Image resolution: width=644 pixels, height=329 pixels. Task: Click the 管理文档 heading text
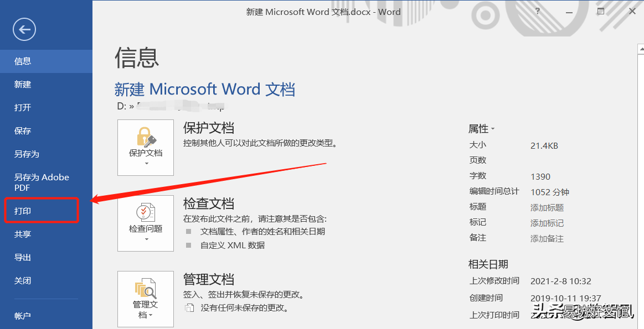point(209,279)
